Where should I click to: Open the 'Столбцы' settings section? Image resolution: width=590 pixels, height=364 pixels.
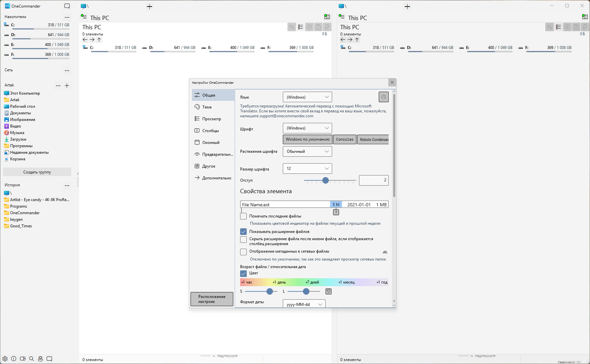pyautogui.click(x=210, y=131)
